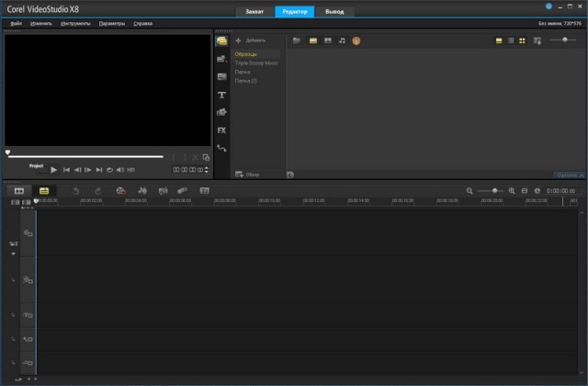Toggle showing audio files in library

(342, 40)
